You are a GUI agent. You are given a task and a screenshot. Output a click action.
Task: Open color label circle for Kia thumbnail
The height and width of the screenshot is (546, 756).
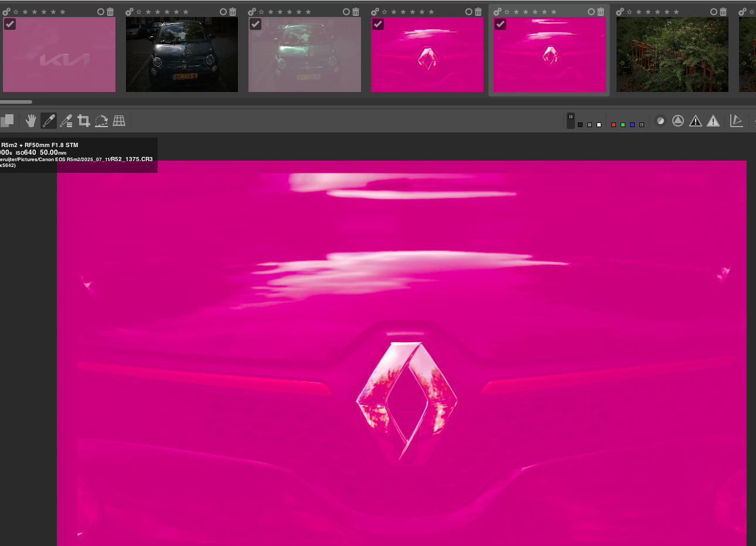coord(100,12)
